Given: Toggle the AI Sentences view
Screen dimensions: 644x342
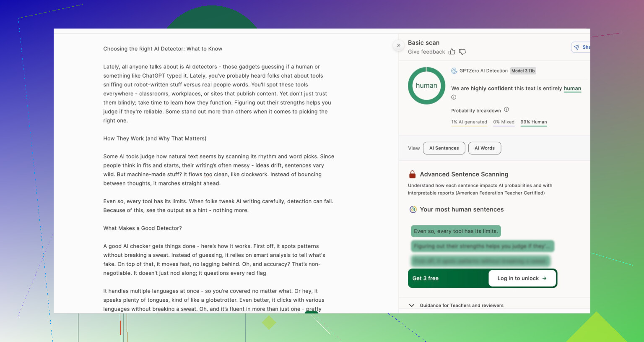Looking at the screenshot, I should coord(444,148).
